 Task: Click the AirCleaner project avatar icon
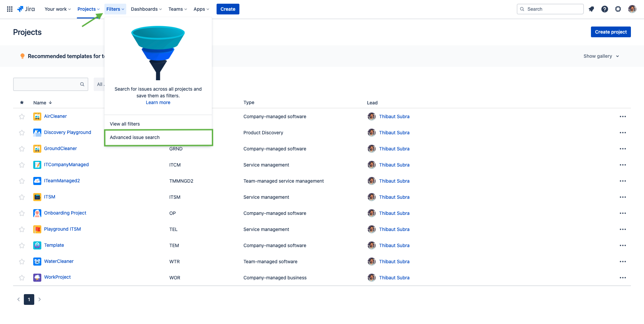pyautogui.click(x=37, y=116)
